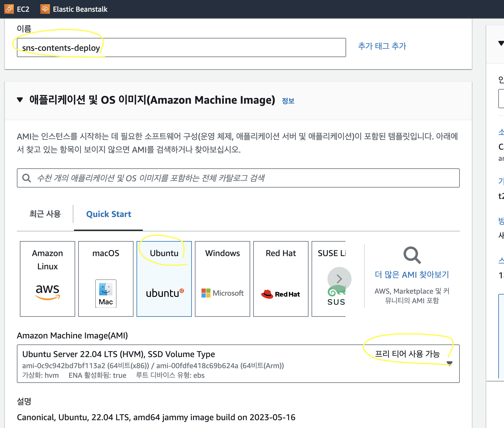Open the Elastic Beanstalk shortcut icon
The height and width of the screenshot is (428, 504).
coord(45,9)
